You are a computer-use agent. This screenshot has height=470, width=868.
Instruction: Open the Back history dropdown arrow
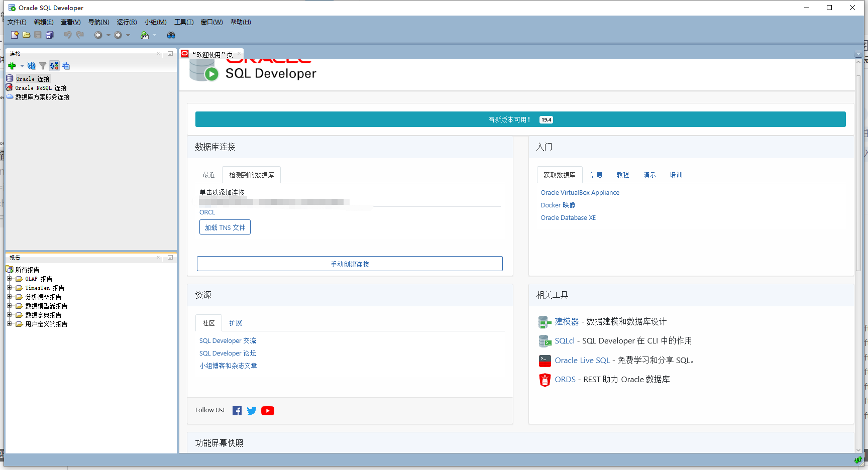[x=108, y=35]
